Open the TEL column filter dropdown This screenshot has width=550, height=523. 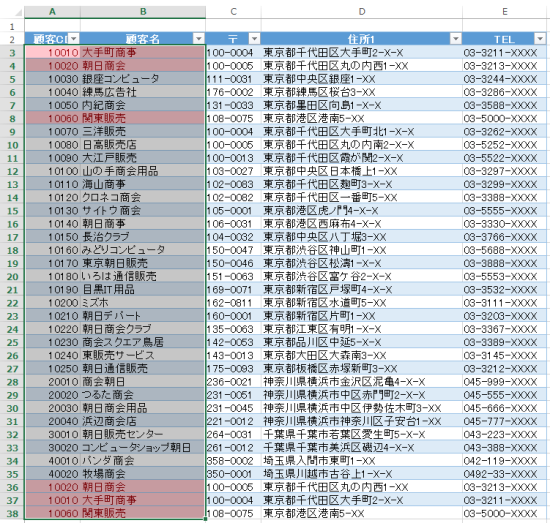540,38
